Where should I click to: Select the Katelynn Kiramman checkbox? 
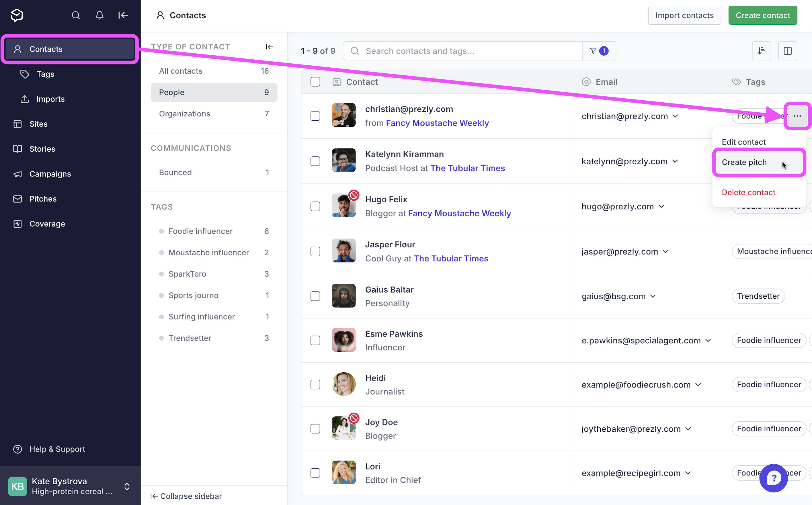point(315,161)
